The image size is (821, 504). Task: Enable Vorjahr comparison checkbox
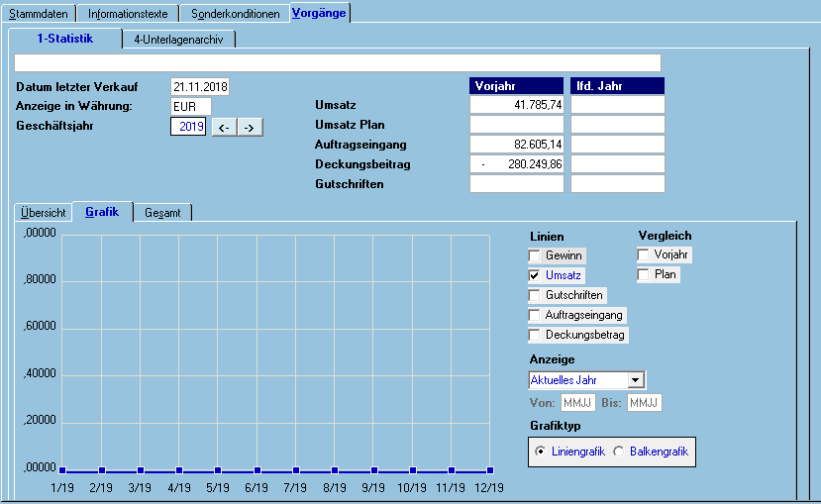pos(643,254)
